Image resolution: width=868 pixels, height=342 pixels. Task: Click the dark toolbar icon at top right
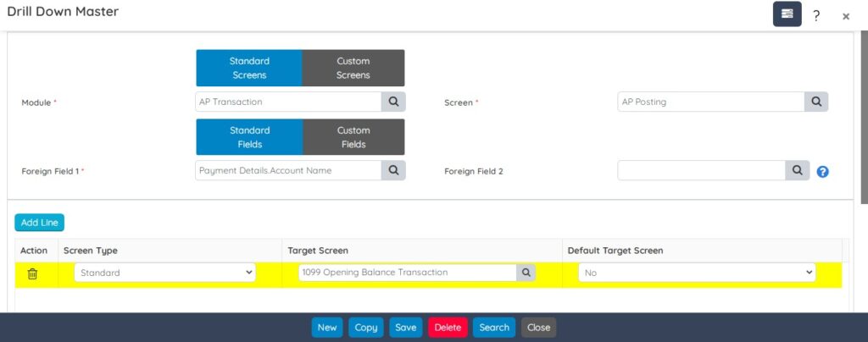tap(787, 14)
